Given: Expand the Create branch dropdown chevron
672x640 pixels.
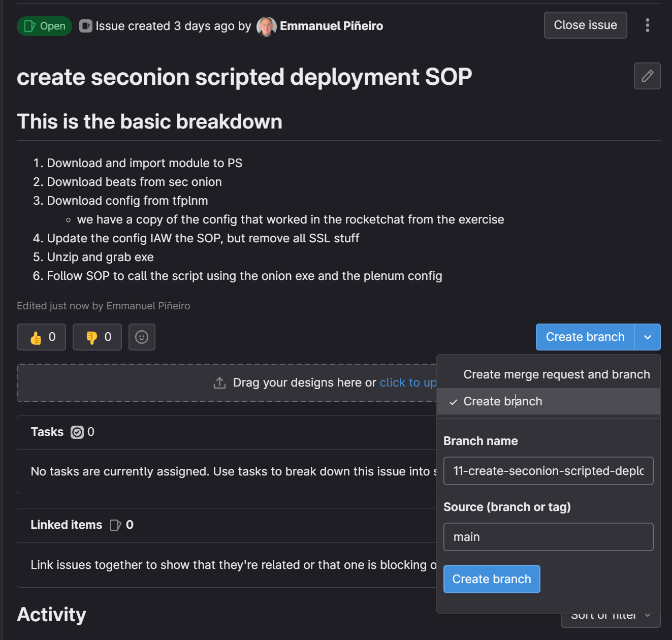Looking at the screenshot, I should click(648, 337).
